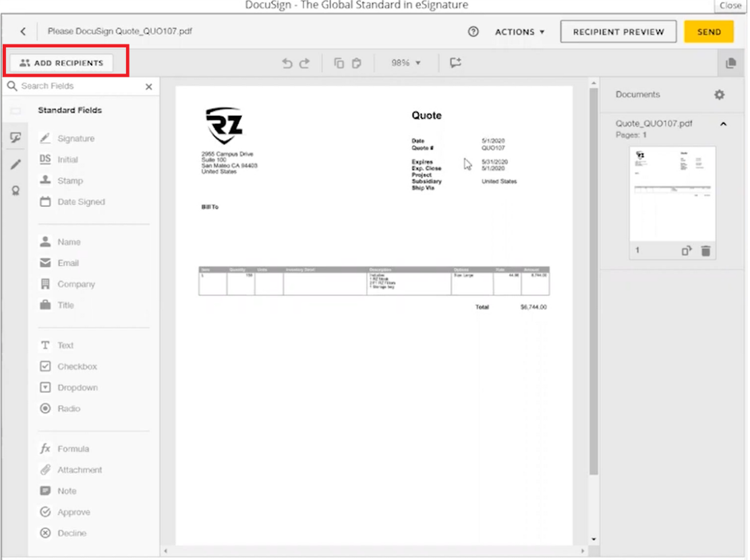This screenshot has width=750, height=560.
Task: Click the add comment icon
Action: (455, 63)
